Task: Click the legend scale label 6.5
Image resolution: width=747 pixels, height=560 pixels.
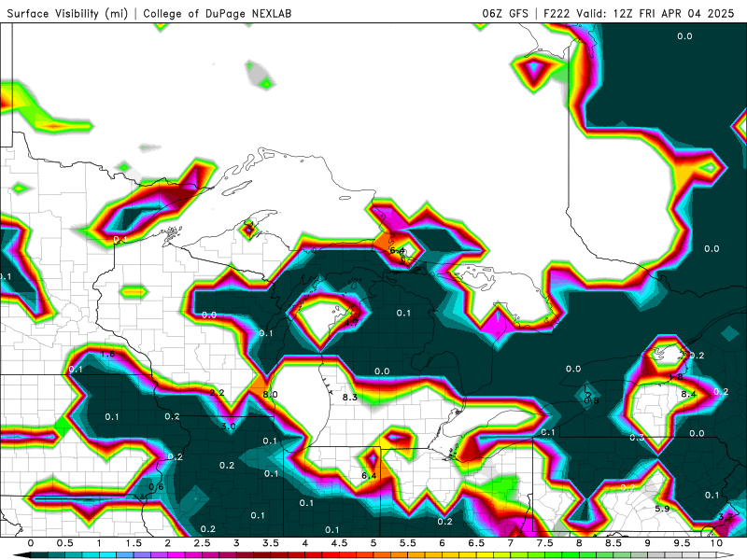Action: tap(476, 543)
